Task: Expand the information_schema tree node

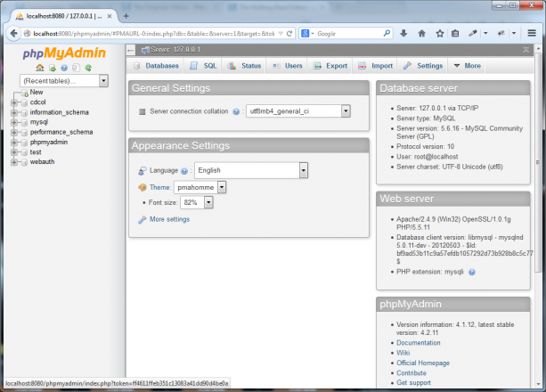Action: tap(14, 113)
